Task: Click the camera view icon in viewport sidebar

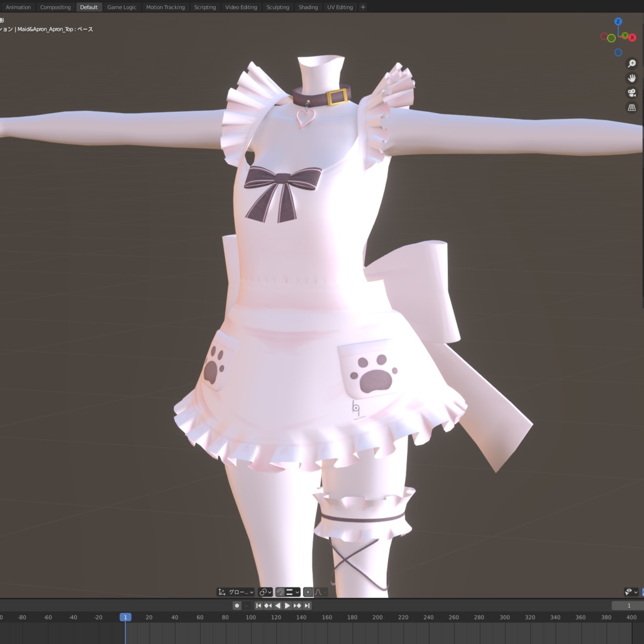Action: click(632, 92)
